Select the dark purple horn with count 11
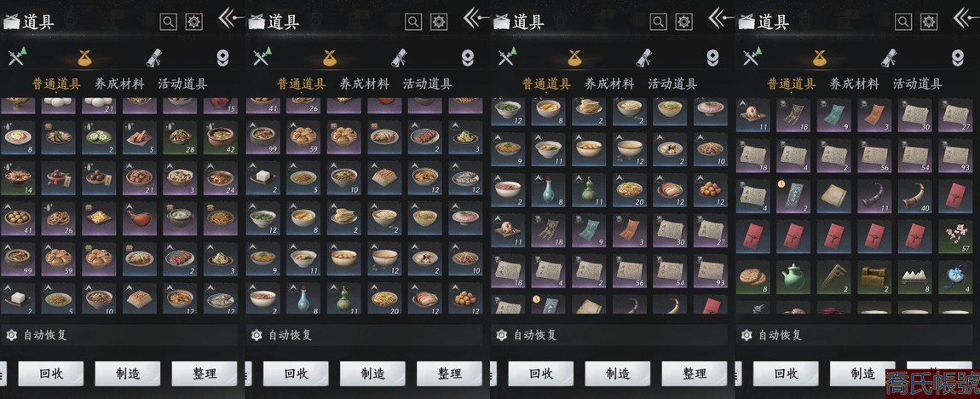Screen dimensions: 980x399 coord(874,194)
